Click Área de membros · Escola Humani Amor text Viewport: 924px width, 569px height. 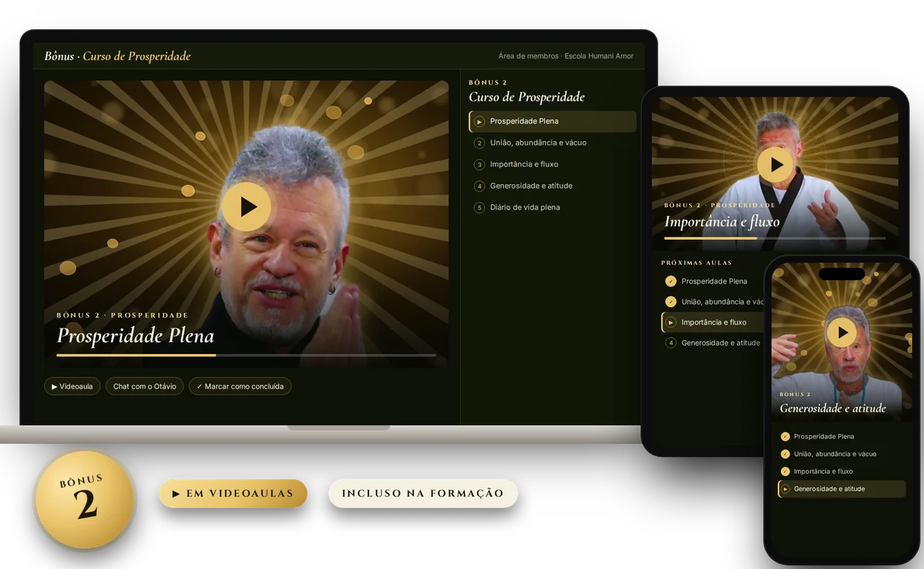point(566,56)
